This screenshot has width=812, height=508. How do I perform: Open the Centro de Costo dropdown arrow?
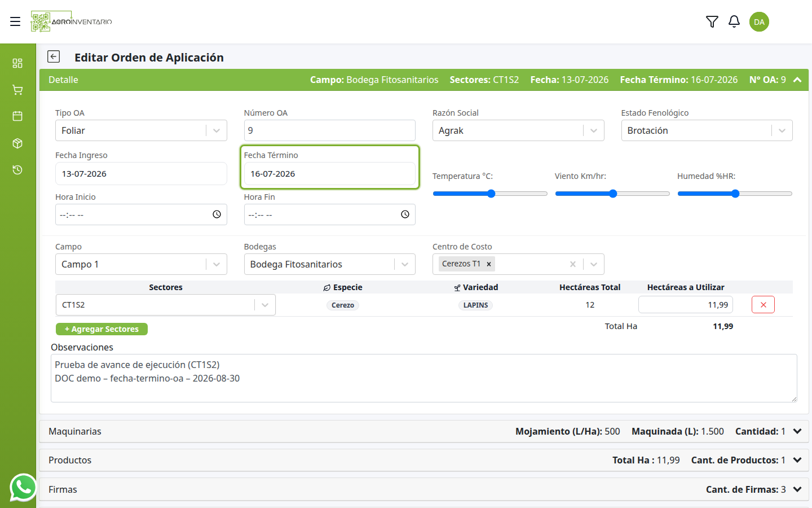pos(594,264)
